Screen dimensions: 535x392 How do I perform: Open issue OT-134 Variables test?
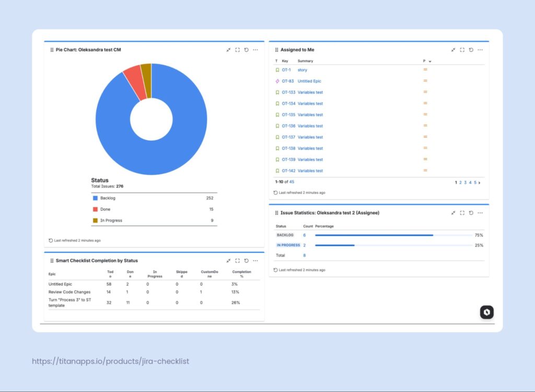click(x=311, y=103)
